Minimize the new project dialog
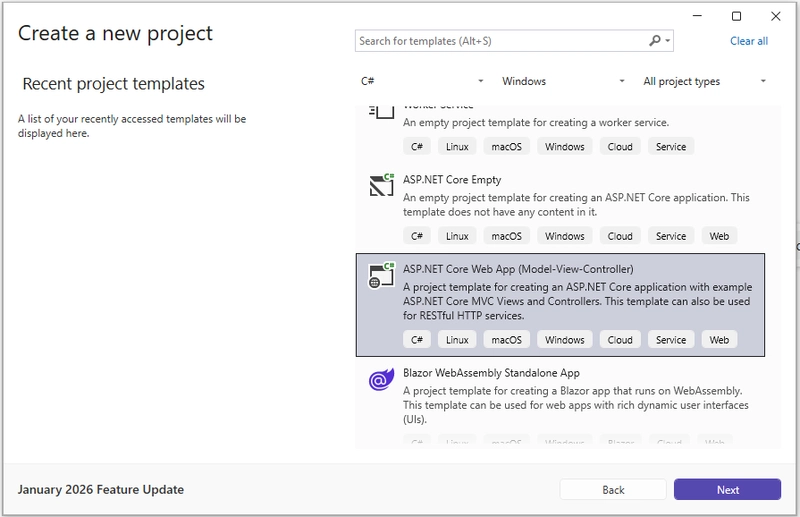 699,15
